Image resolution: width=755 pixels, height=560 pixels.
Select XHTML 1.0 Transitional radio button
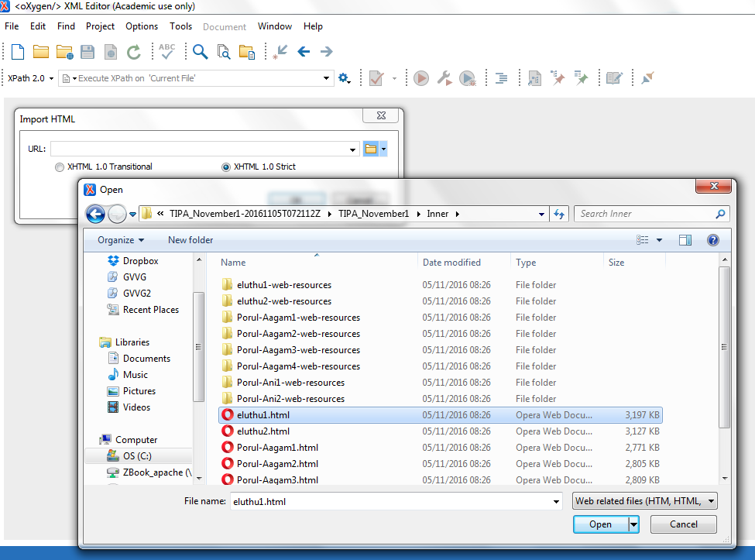point(59,167)
